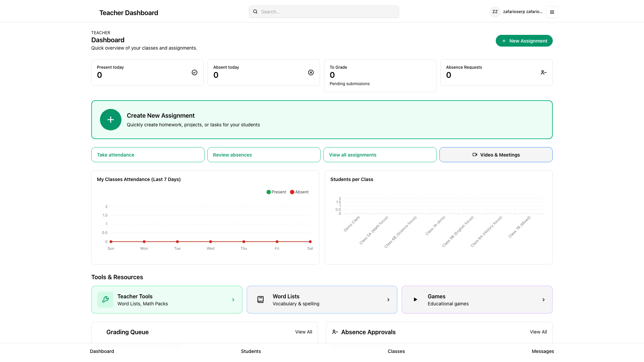The height and width of the screenshot is (362, 644).
Task: Open the hamburger menu in header
Action: click(552, 12)
